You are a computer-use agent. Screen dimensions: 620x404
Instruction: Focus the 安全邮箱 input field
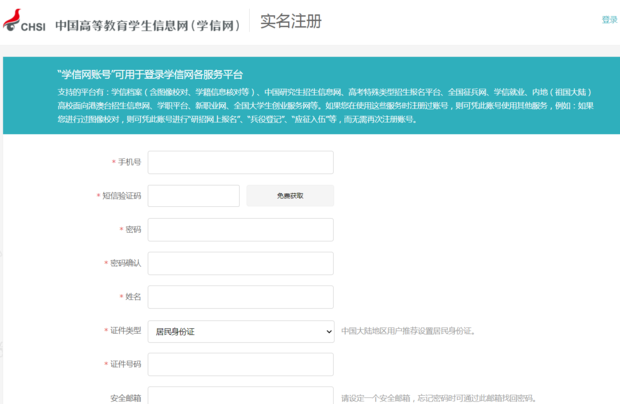(x=240, y=395)
